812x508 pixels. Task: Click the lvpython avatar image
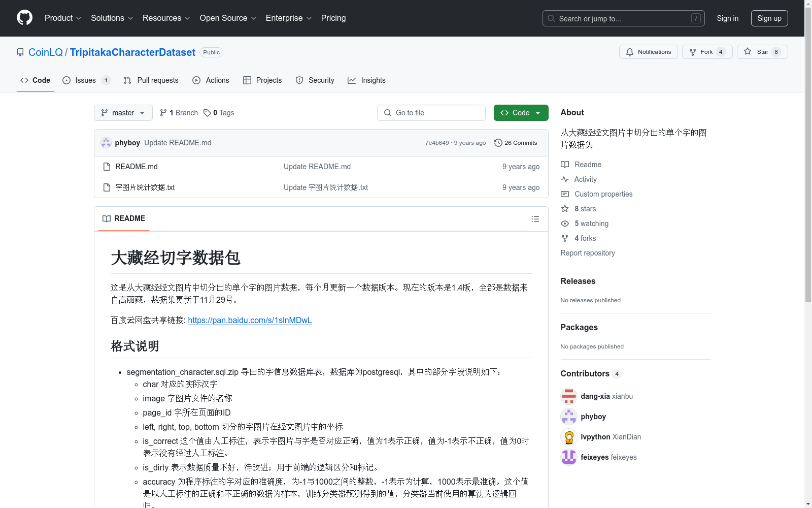[569, 437]
